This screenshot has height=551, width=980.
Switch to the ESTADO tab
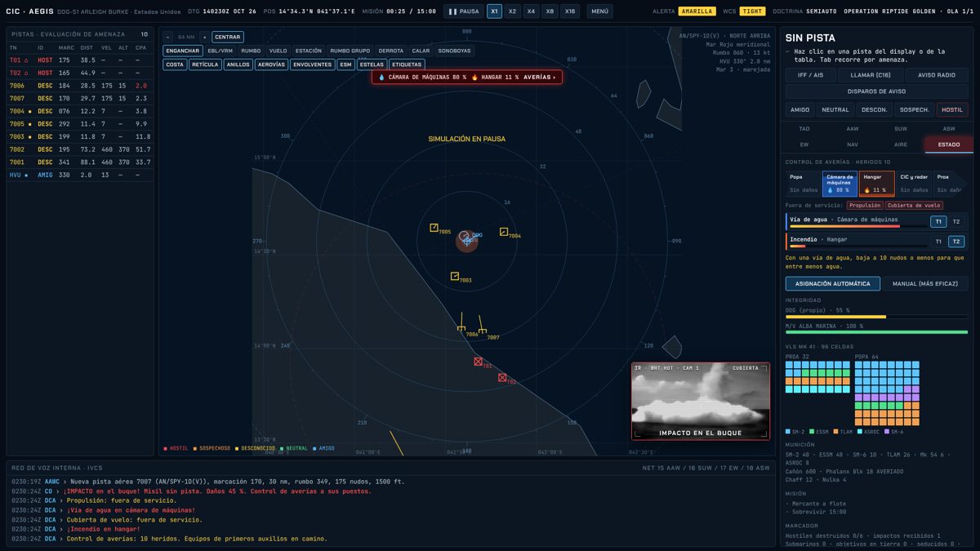(x=949, y=144)
